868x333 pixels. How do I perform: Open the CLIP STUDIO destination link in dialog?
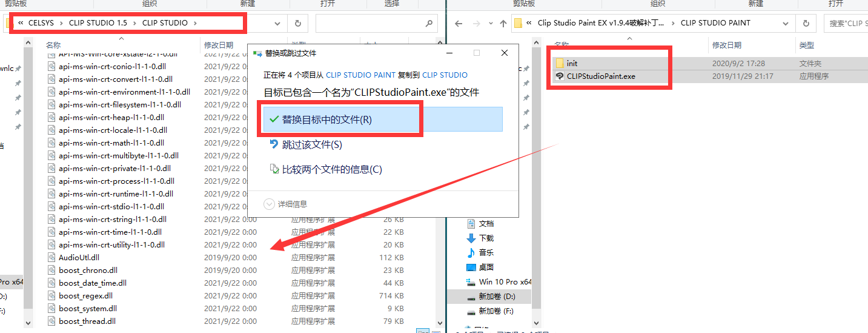point(445,75)
